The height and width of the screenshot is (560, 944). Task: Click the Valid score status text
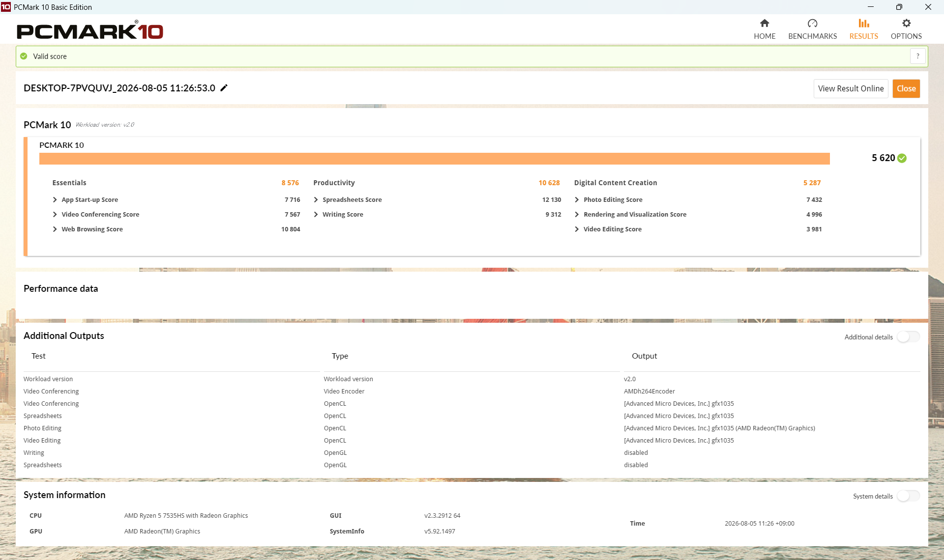[50, 56]
